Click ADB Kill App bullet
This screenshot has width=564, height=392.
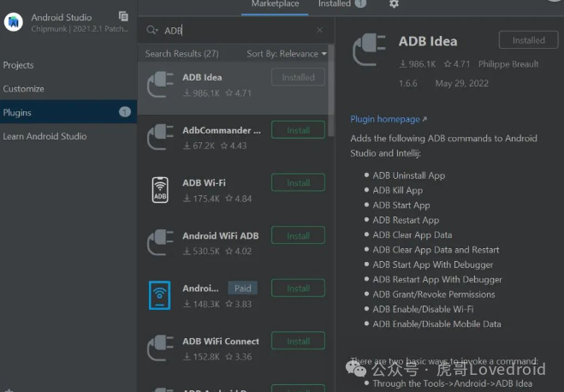(397, 190)
